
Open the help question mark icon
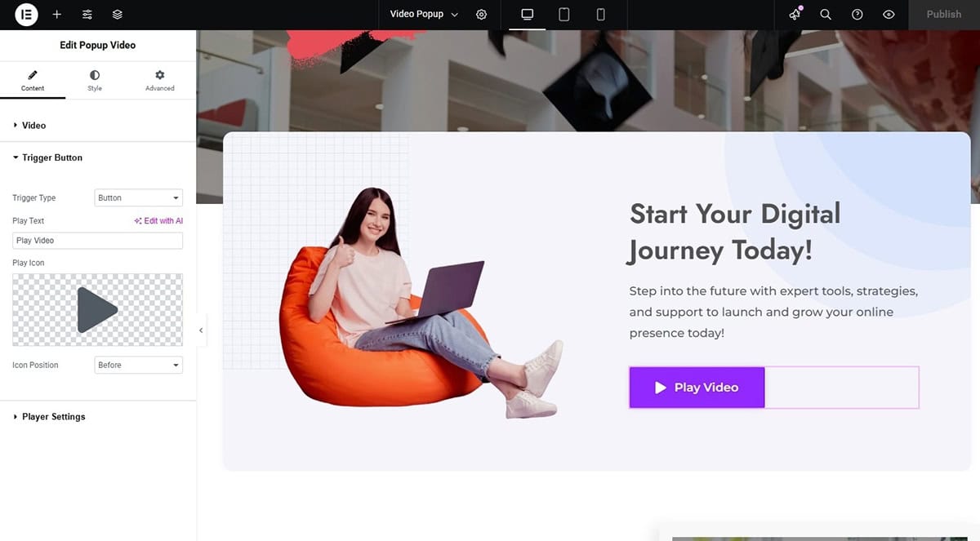click(857, 15)
